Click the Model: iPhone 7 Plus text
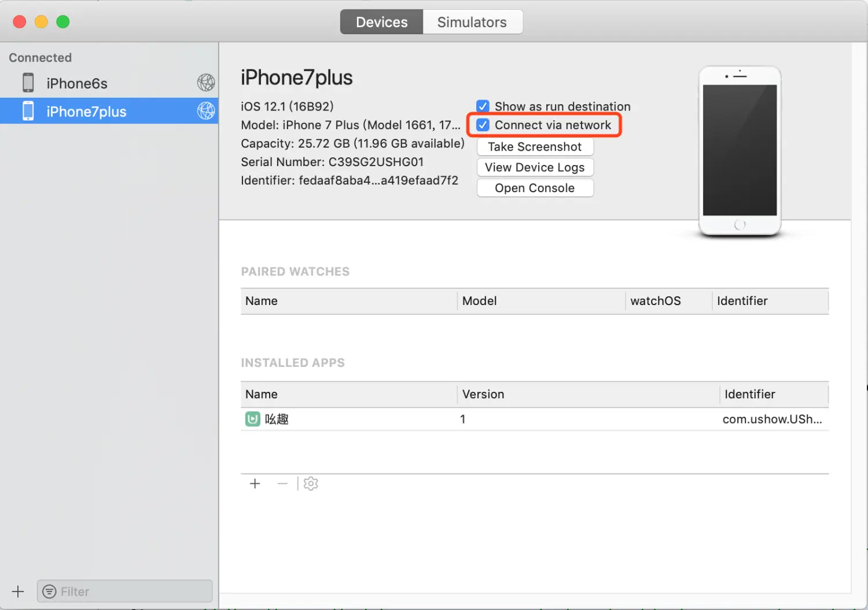The width and height of the screenshot is (868, 610). (351, 125)
